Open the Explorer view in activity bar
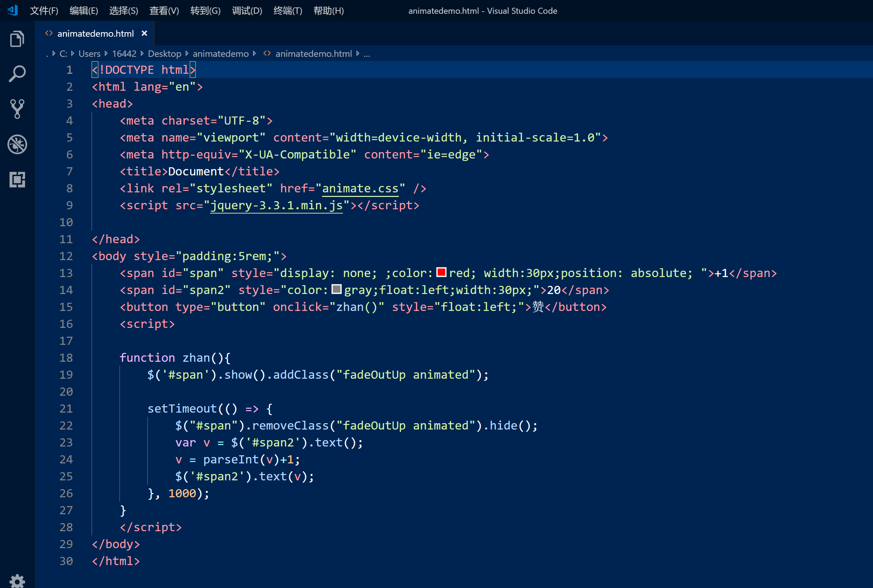This screenshot has width=873, height=588. click(17, 38)
